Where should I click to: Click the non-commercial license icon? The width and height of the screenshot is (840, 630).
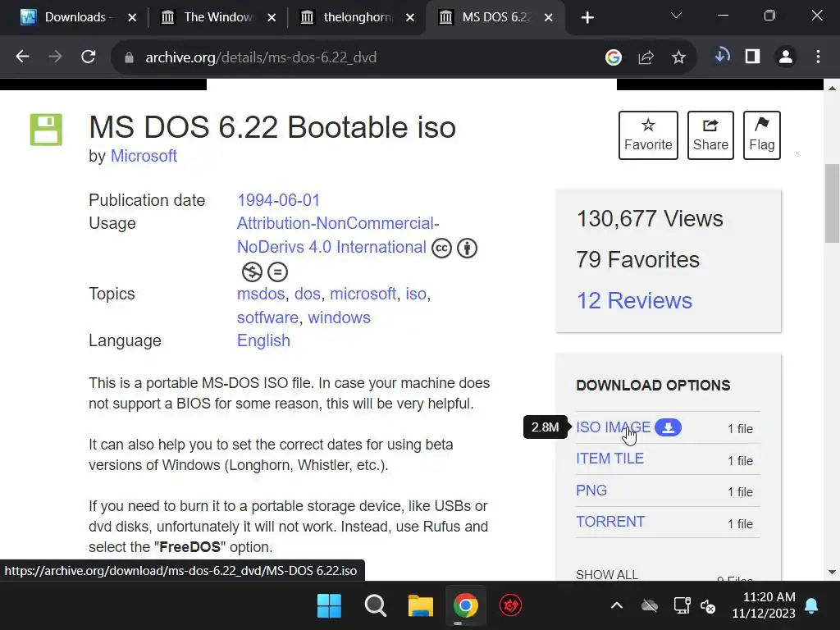[252, 272]
